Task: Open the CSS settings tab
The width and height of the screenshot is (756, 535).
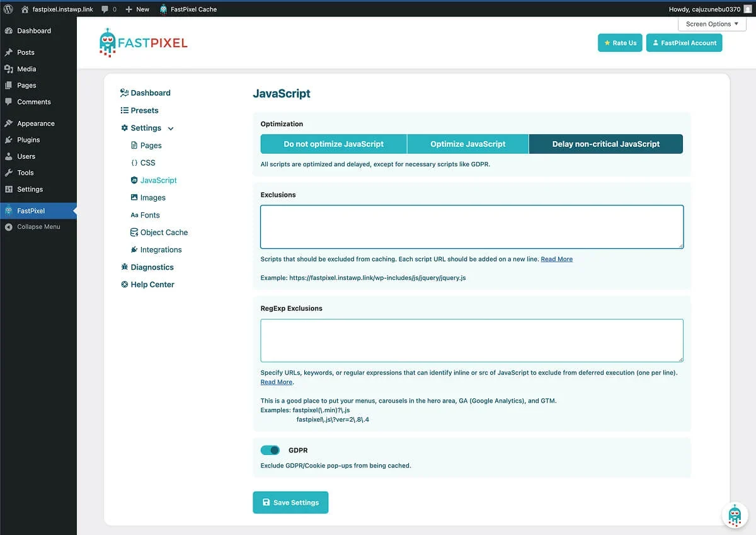Action: click(143, 163)
